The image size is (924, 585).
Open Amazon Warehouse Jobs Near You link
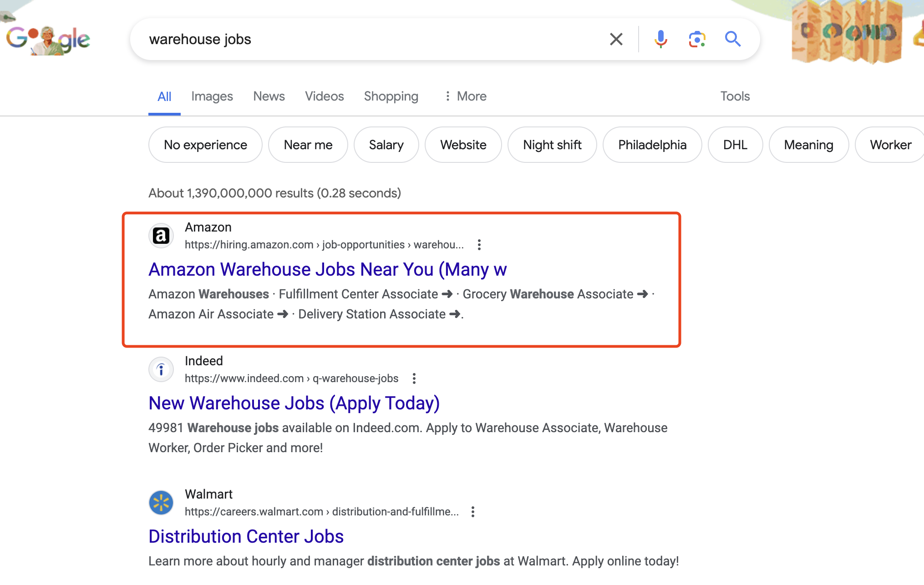328,269
